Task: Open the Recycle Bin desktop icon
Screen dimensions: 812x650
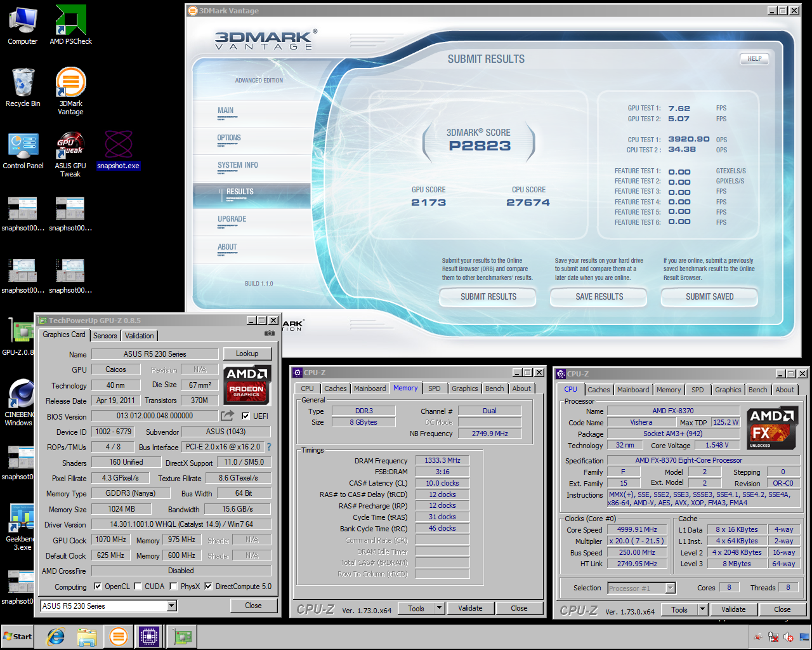Action: [23, 88]
